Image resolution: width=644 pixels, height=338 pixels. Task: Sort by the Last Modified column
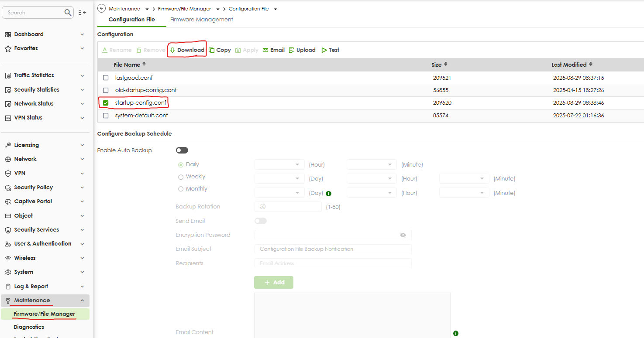(572, 65)
